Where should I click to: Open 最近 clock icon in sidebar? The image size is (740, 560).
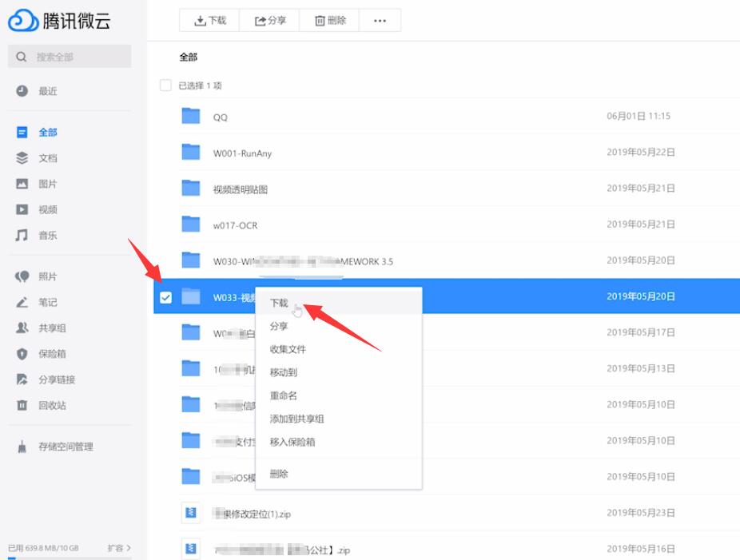tap(22, 91)
